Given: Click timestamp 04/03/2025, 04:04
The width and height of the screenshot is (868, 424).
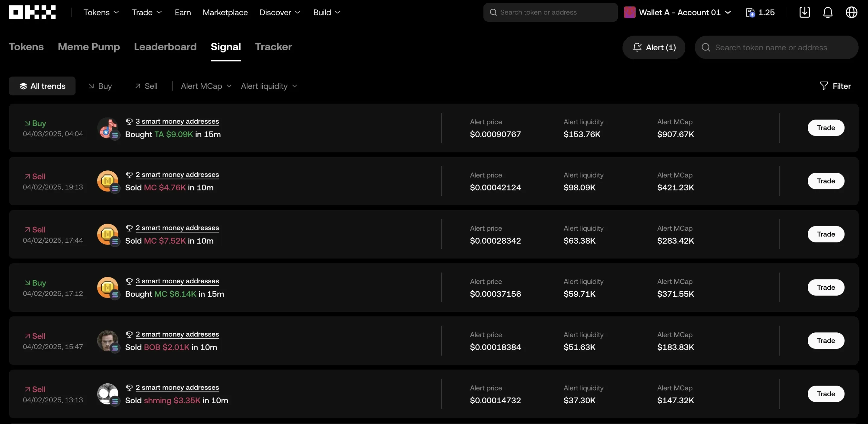Looking at the screenshot, I should (x=53, y=134).
